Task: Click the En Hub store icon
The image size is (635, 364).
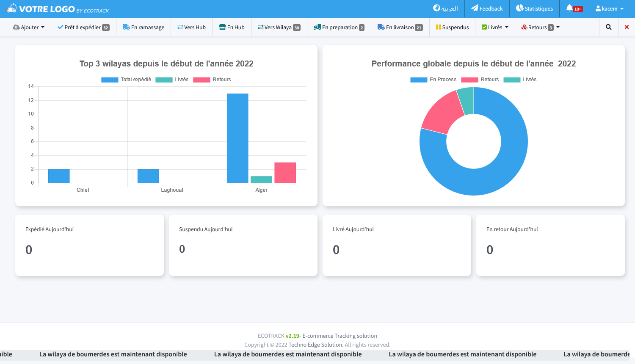Action: tap(222, 27)
